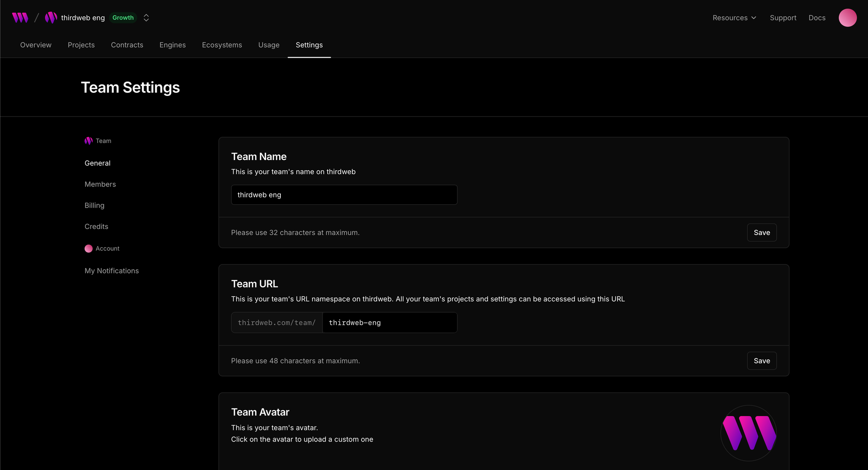Click the thirdweb eng team avatar in the header
The width and height of the screenshot is (868, 470).
click(51, 18)
